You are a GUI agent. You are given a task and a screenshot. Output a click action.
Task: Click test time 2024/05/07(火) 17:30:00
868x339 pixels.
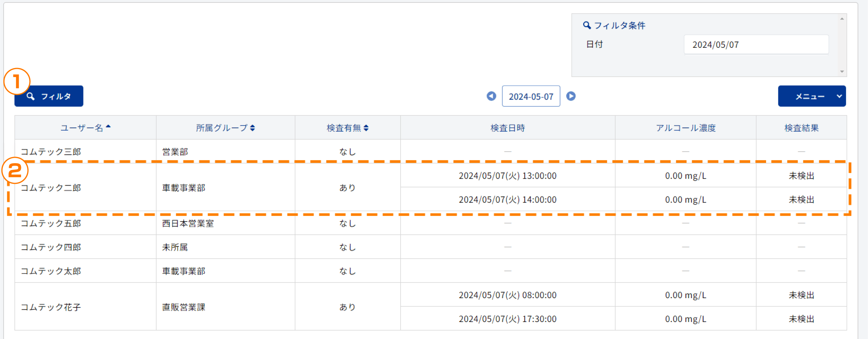[x=508, y=319]
